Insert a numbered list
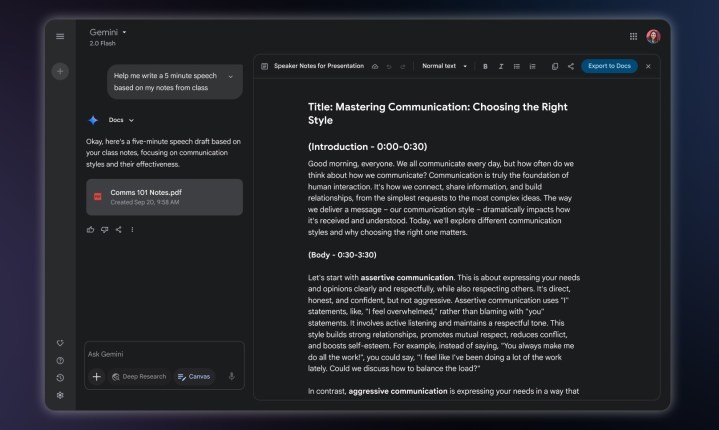This screenshot has width=719, height=430. (x=532, y=66)
